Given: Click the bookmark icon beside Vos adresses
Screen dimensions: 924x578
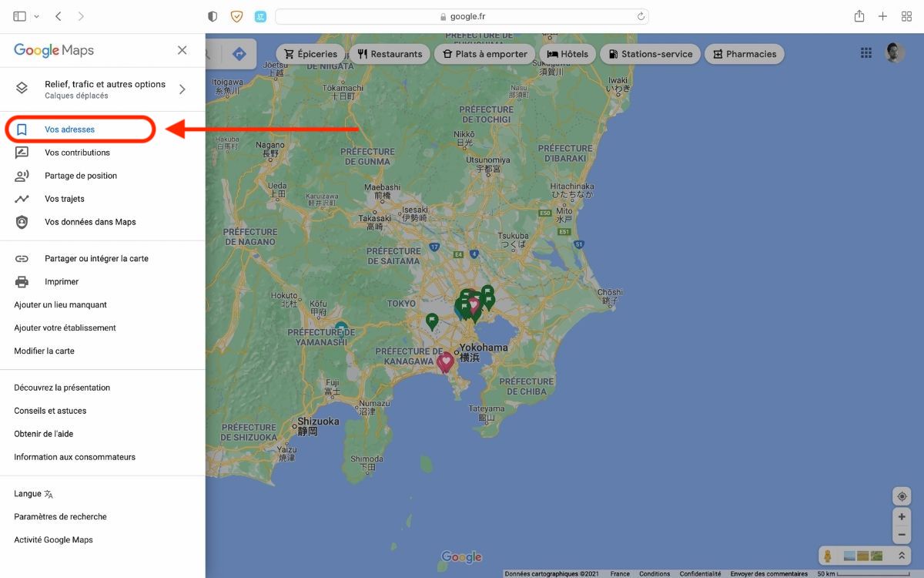Looking at the screenshot, I should [x=22, y=129].
